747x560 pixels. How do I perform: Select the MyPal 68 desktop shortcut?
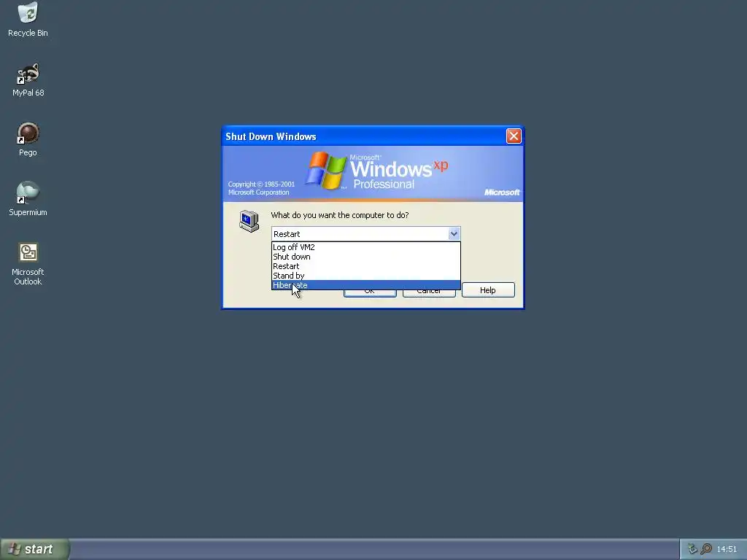pyautogui.click(x=28, y=80)
